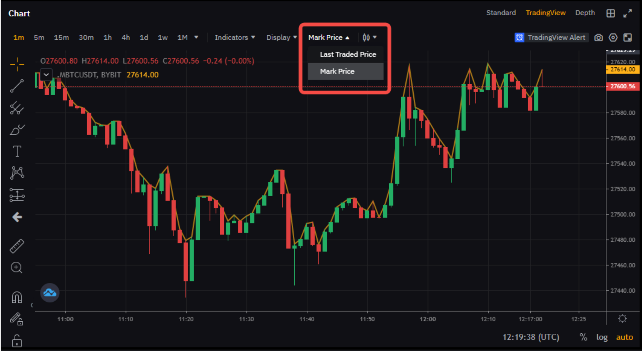Expand the Indicators dropdown
Screen dimensions: 644x351
(x=234, y=38)
